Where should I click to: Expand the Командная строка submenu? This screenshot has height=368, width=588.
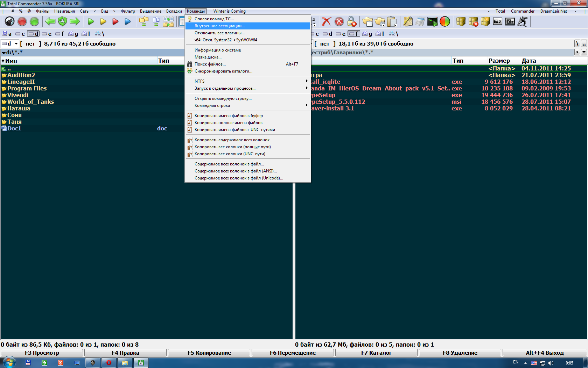tap(212, 105)
